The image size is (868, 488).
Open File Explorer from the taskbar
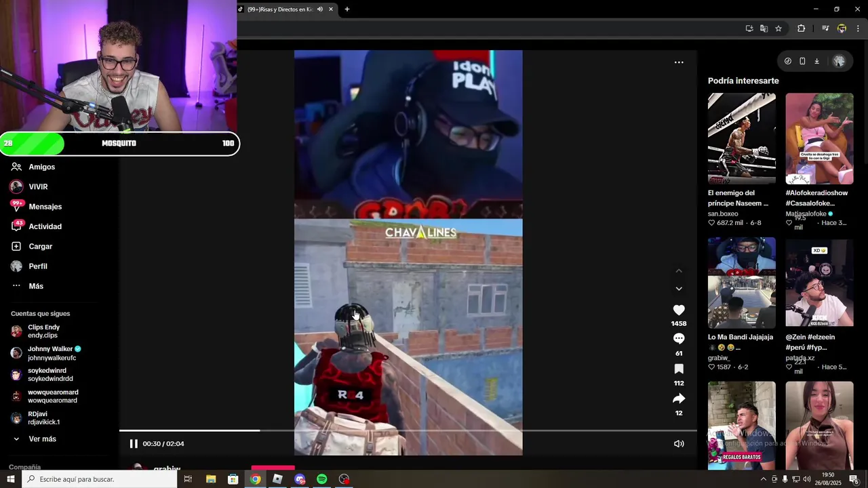point(211,479)
